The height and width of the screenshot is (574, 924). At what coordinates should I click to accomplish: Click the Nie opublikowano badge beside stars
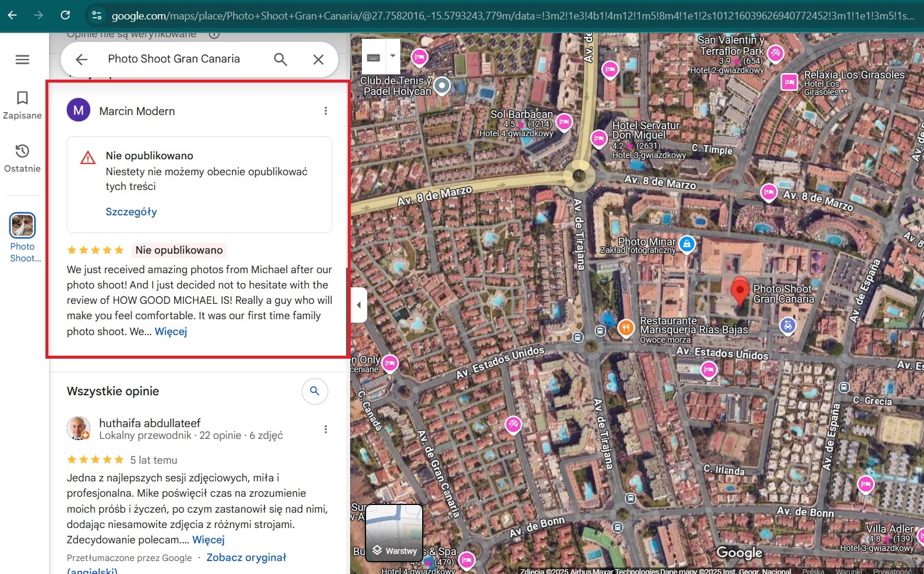coord(179,250)
